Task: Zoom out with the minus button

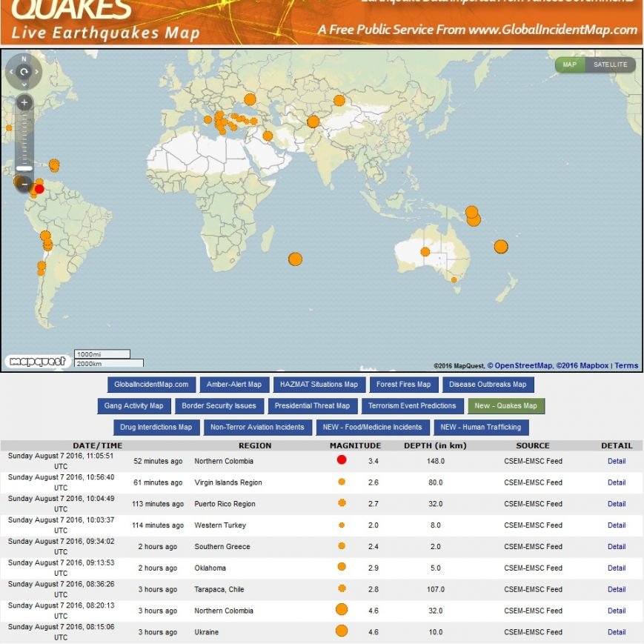Action: 24,184
